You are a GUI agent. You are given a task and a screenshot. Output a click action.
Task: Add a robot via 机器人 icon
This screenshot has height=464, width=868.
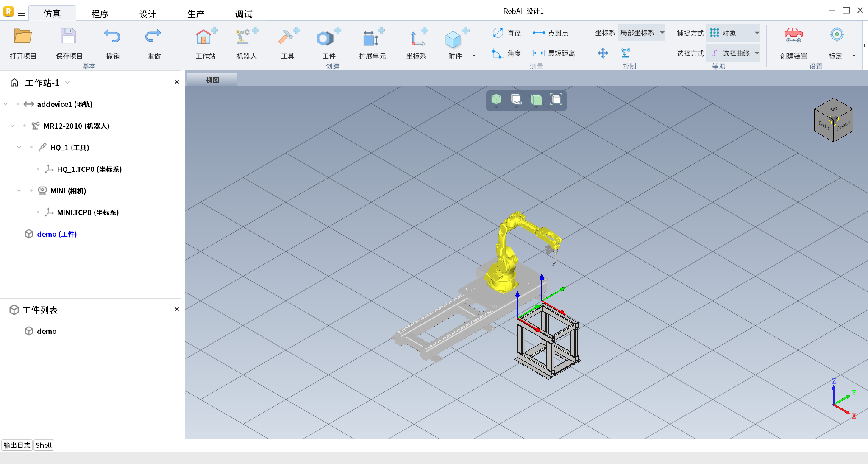click(246, 38)
